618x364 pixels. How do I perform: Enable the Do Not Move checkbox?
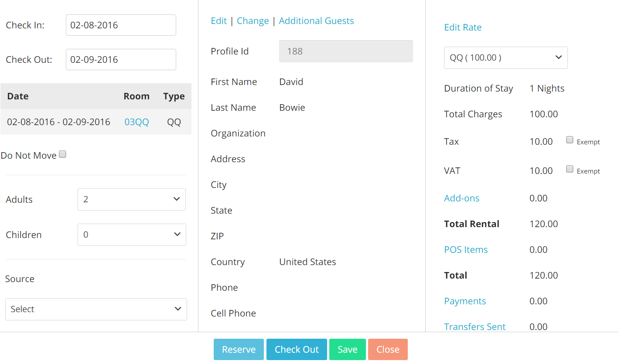(x=63, y=154)
